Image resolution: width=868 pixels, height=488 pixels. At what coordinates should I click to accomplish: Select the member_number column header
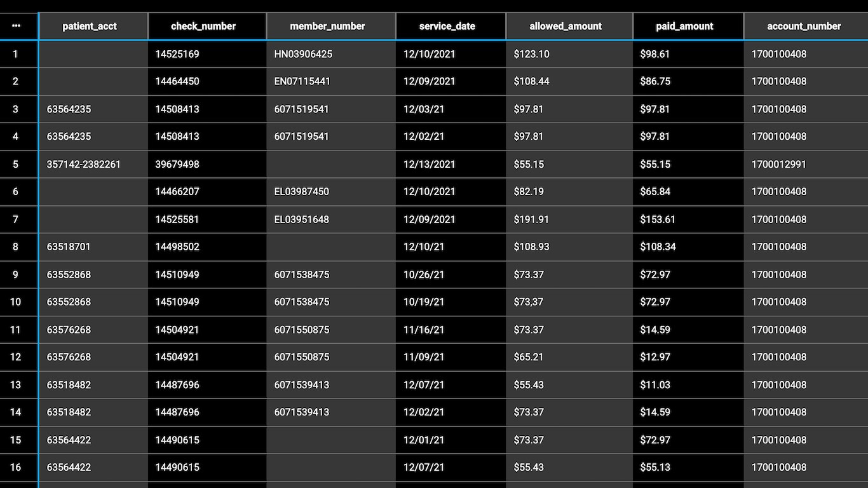coord(327,26)
